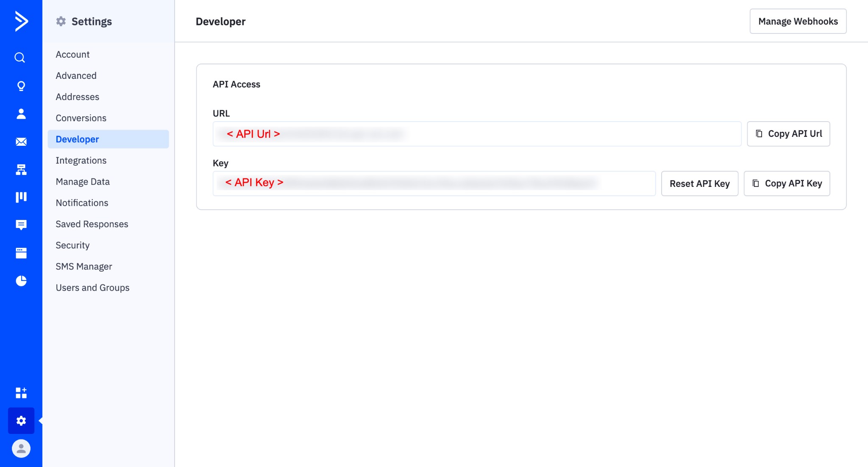Click inside the API Key field
This screenshot has height=467, width=868.
point(434,183)
